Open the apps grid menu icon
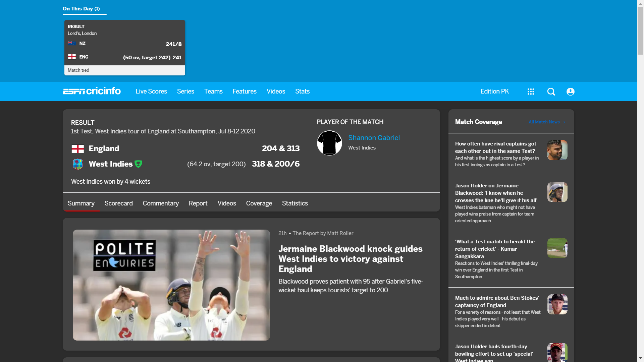This screenshot has width=644, height=362. tap(531, 92)
